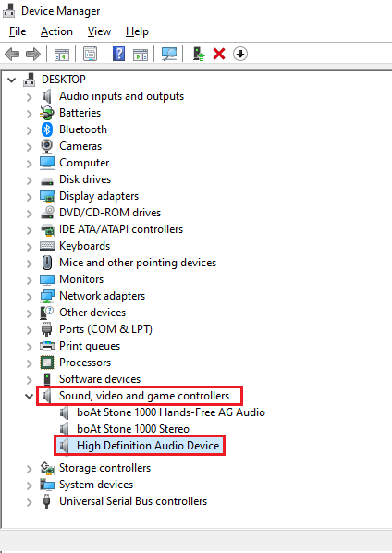Viewport: 392px width, 553px height.
Task: Select the IDE ATA/ATAPI controllers label
Action: point(121,229)
